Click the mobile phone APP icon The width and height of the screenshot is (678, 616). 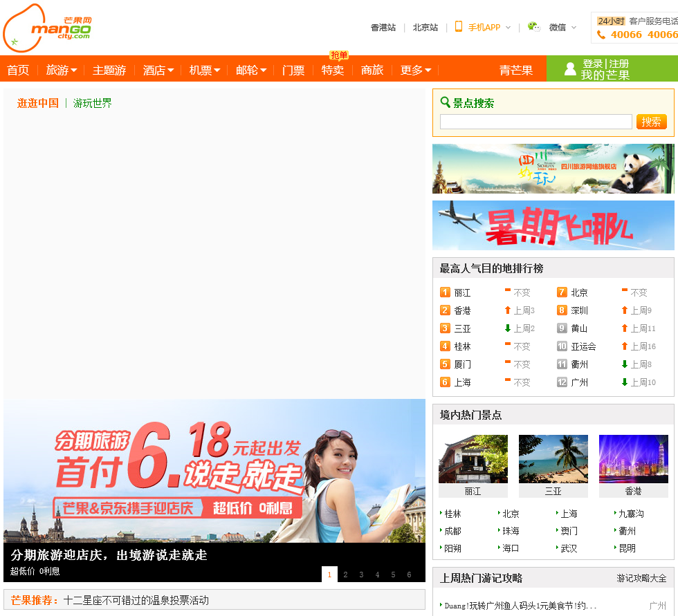[458, 27]
